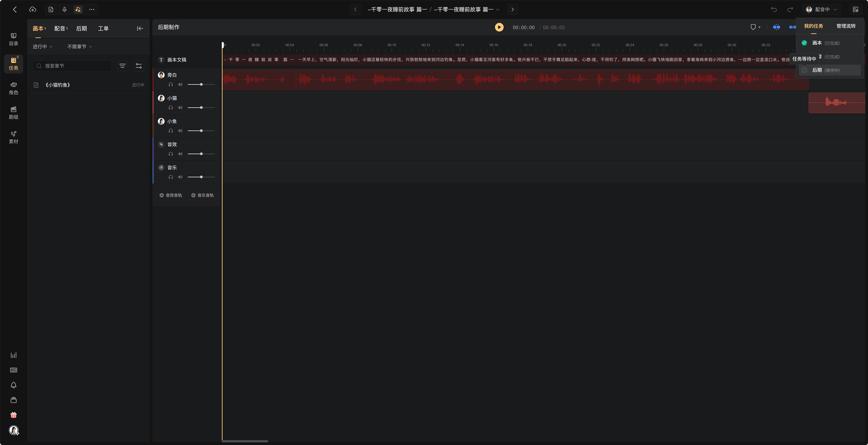Adjust the 旁白 track volume slider

tap(201, 84)
